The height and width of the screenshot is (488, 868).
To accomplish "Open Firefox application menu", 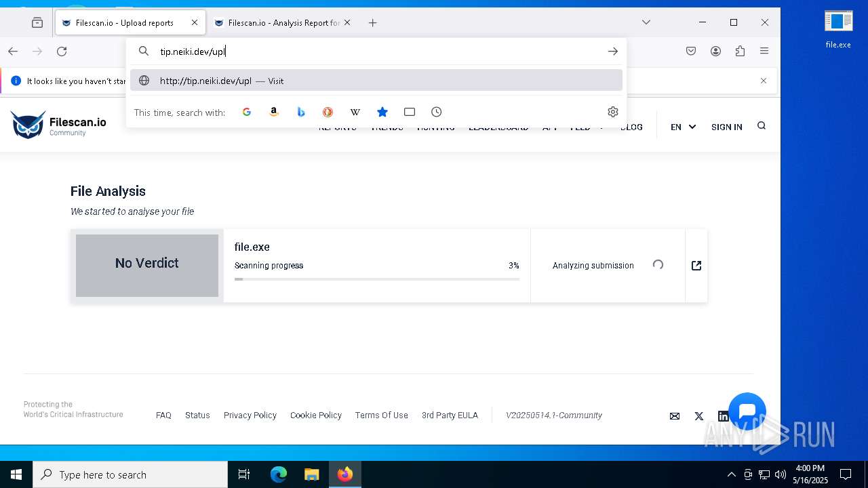I will 764,52.
